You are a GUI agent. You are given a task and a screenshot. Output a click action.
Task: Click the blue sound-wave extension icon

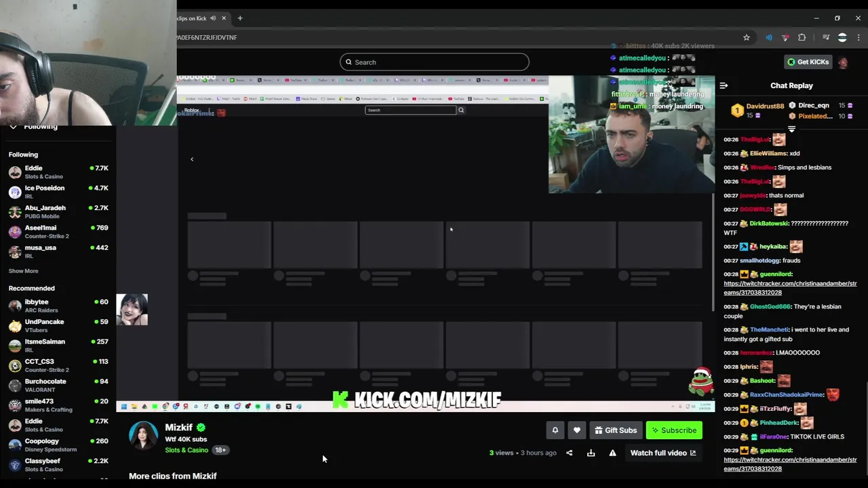click(x=769, y=37)
